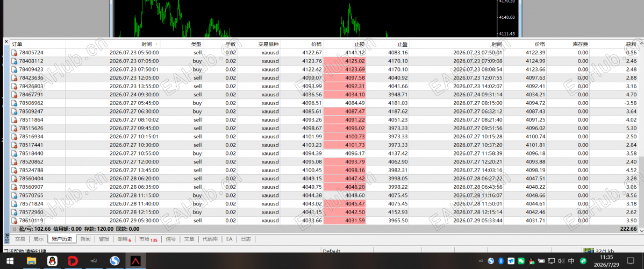
Task: Click order icon beside 78518440
Action: pos(14,153)
